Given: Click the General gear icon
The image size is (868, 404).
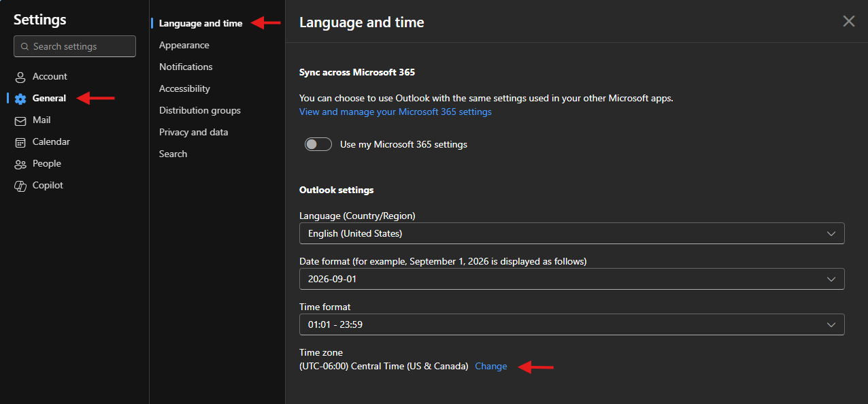Looking at the screenshot, I should [x=20, y=99].
